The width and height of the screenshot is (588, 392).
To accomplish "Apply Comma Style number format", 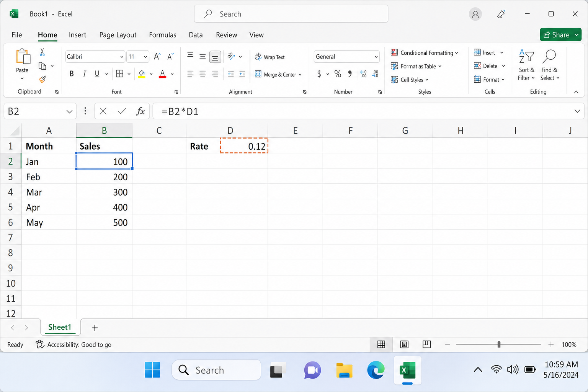I will click(x=350, y=73).
